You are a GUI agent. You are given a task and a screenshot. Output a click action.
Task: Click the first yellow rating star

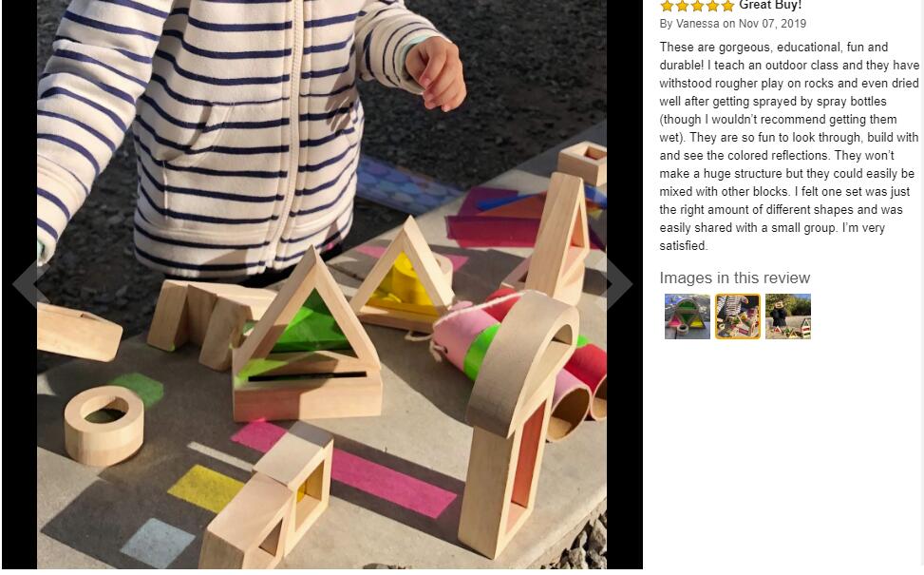667,6
